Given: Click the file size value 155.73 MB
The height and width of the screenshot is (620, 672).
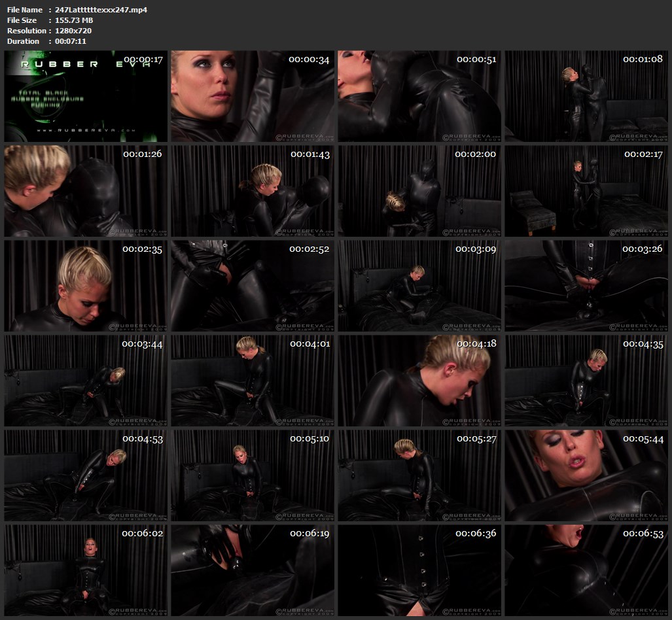Looking at the screenshot, I should (x=74, y=20).
